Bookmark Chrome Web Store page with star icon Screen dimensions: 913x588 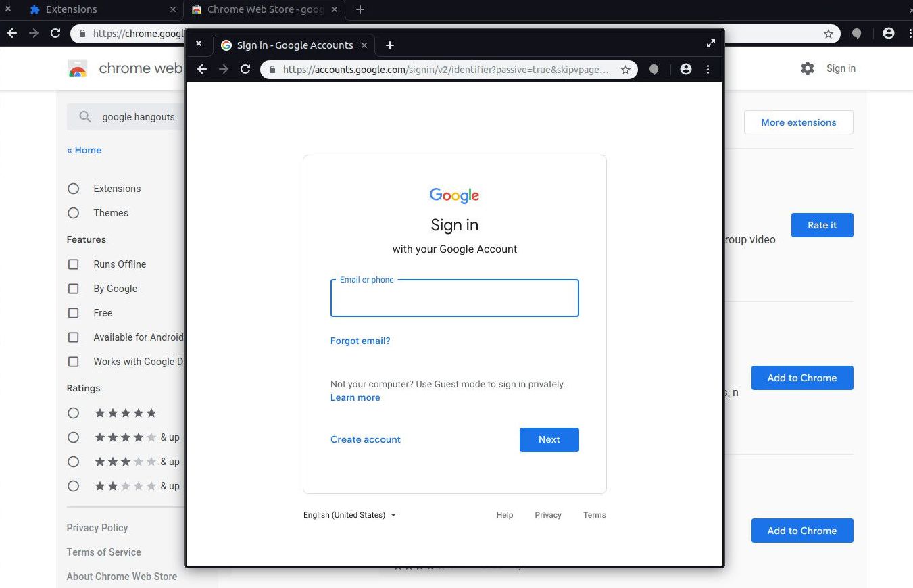828,33
